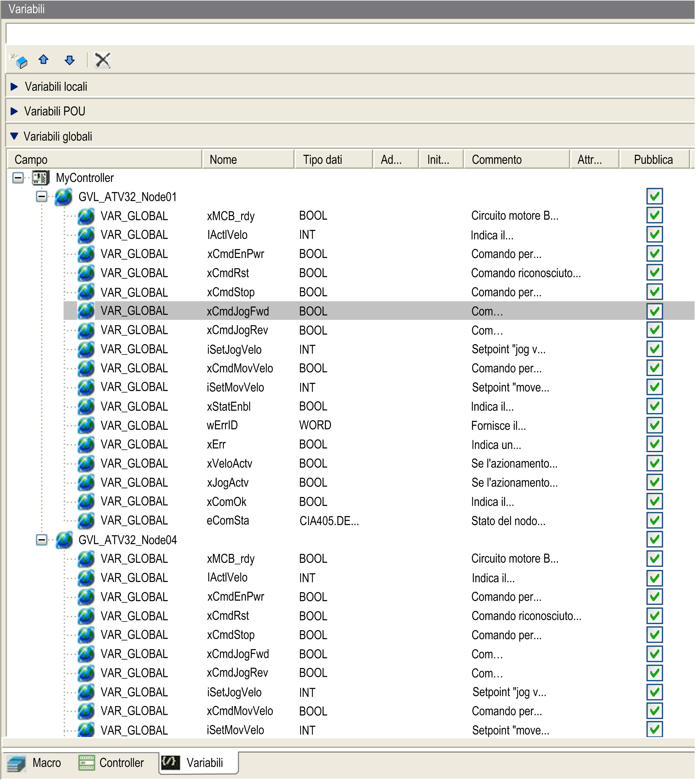Click globe icon of eComSta row
Screen dimensions: 700x780
pos(86,521)
